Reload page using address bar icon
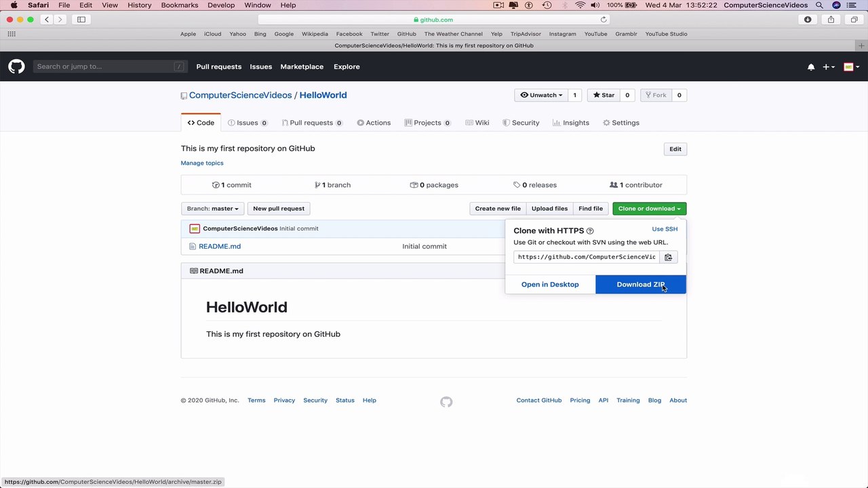The height and width of the screenshot is (488, 868). [604, 20]
